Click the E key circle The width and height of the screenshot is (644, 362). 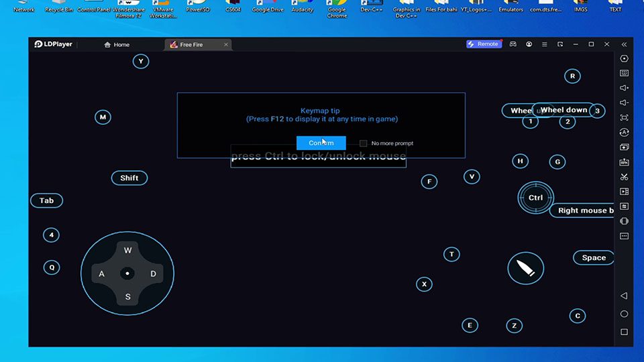point(470,326)
